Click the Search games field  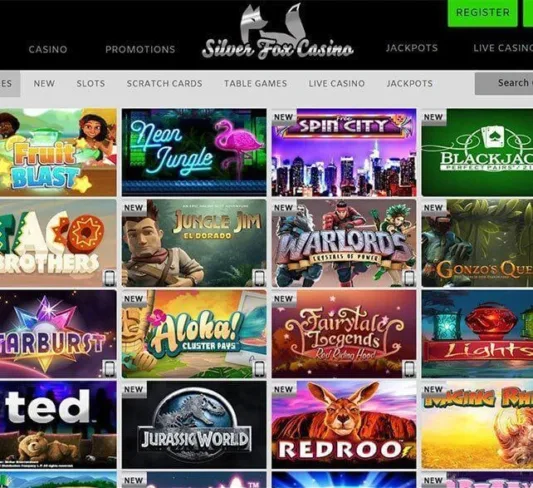(504, 83)
